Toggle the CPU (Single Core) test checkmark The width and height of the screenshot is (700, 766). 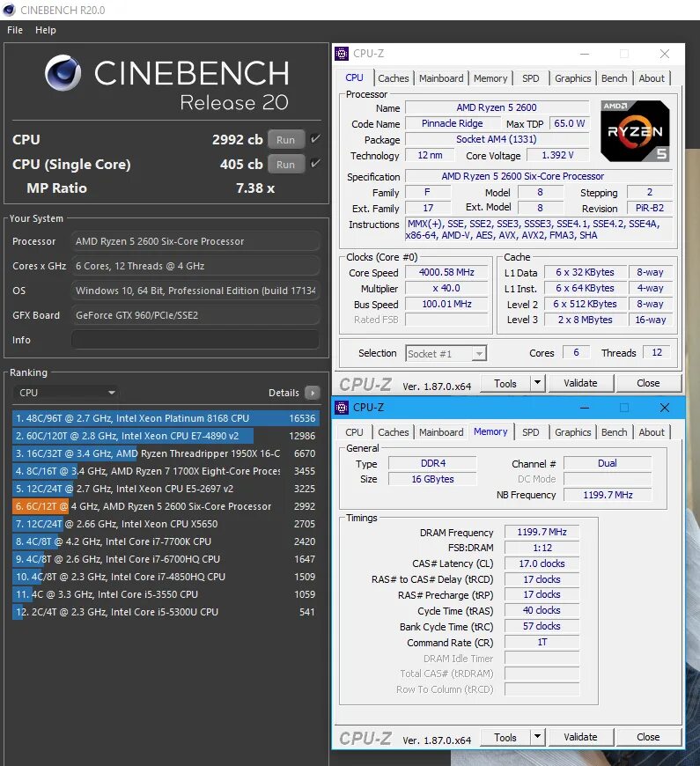(x=315, y=163)
